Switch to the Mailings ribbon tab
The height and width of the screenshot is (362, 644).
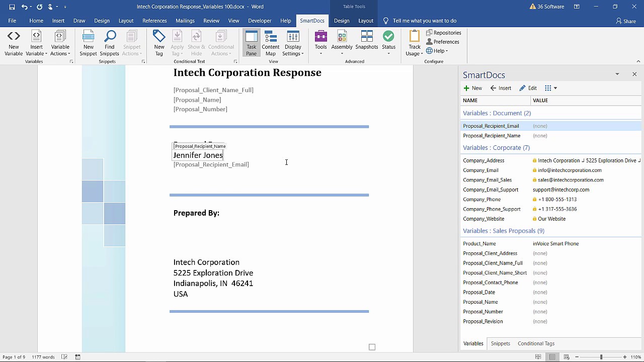(x=185, y=21)
